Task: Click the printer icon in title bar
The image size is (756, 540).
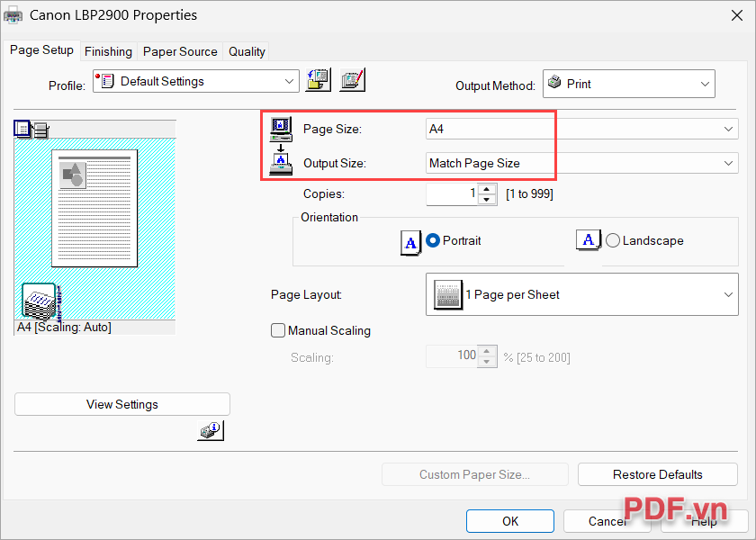Action: (x=14, y=14)
